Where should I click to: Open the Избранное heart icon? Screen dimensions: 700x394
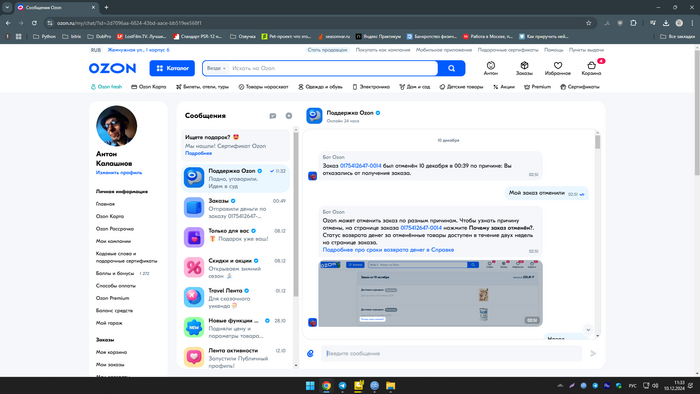[558, 68]
